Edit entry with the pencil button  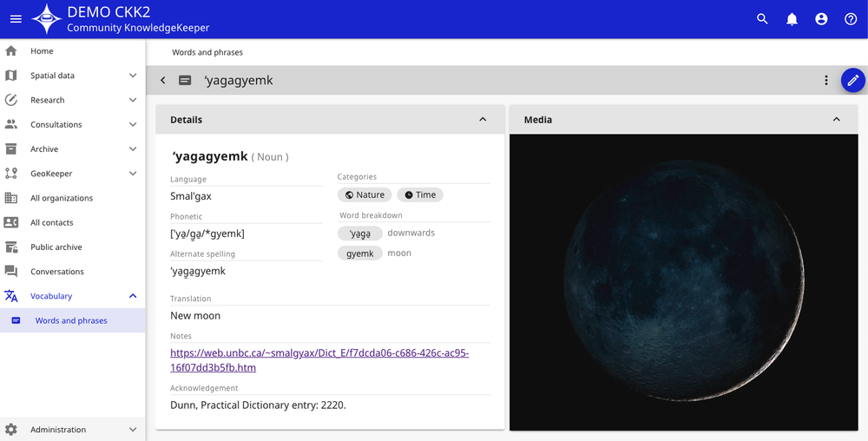[853, 80]
